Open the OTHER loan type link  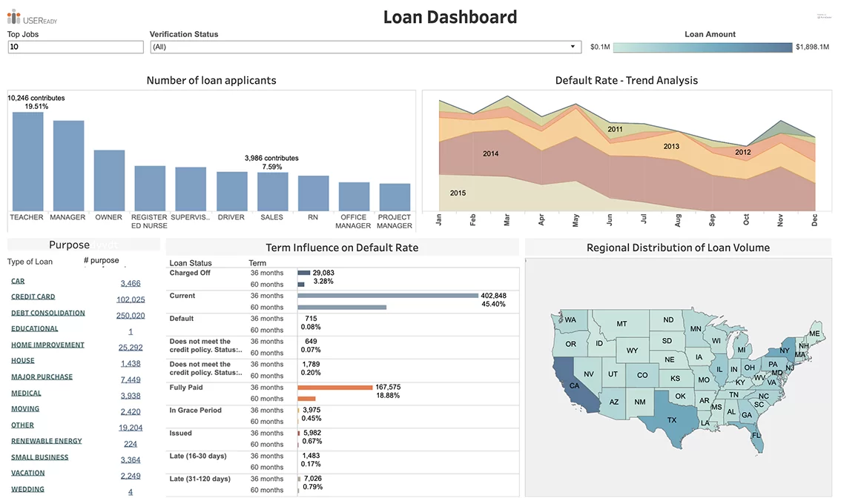(22, 425)
